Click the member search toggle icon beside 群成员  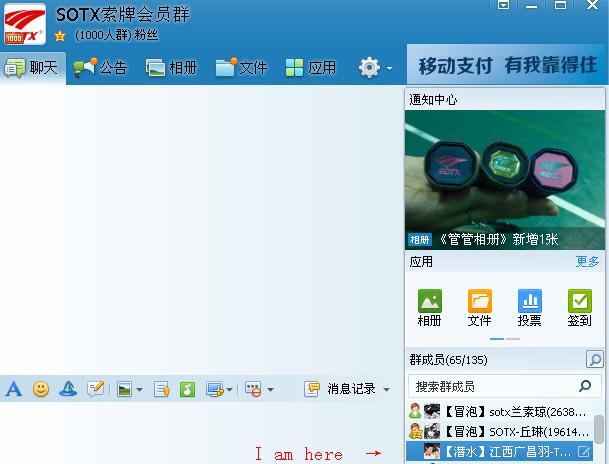(x=595, y=360)
